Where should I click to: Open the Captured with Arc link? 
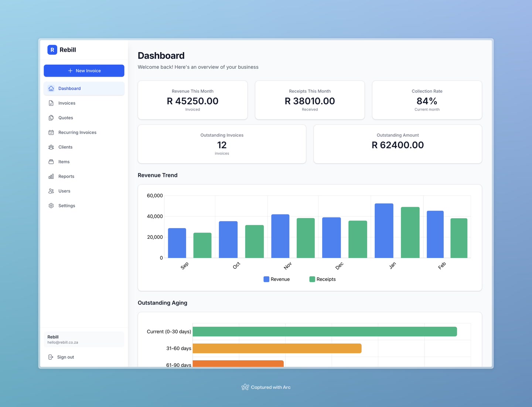point(266,387)
